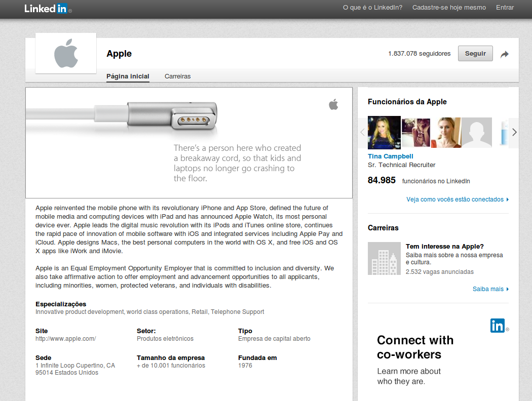Click 'Veja como vocês estão conectados'
532x401 pixels.
click(x=458, y=199)
